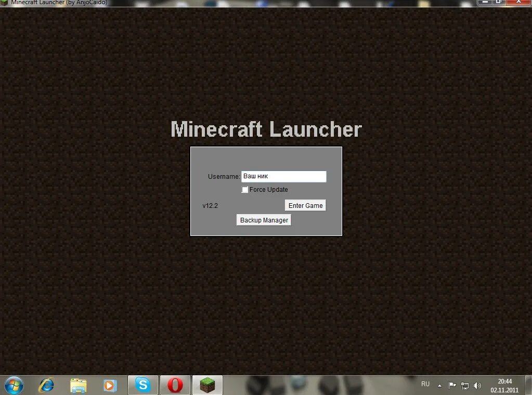Switch to Skype on the taskbar

(143, 385)
